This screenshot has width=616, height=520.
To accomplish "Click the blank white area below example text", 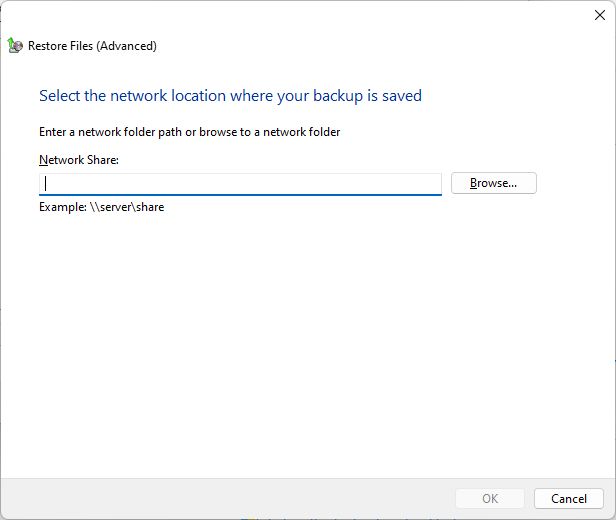I will 306,346.
